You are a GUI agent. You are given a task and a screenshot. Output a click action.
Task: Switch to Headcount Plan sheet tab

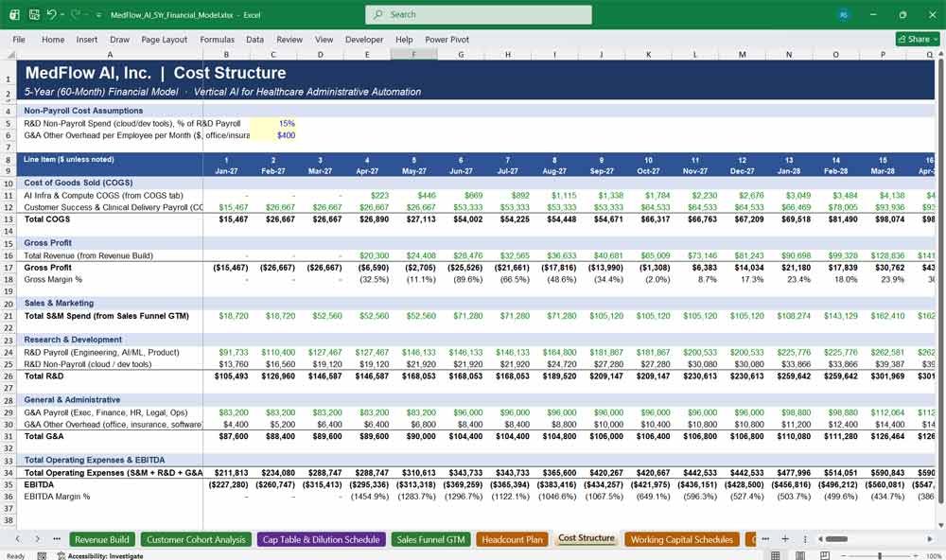tap(512, 539)
